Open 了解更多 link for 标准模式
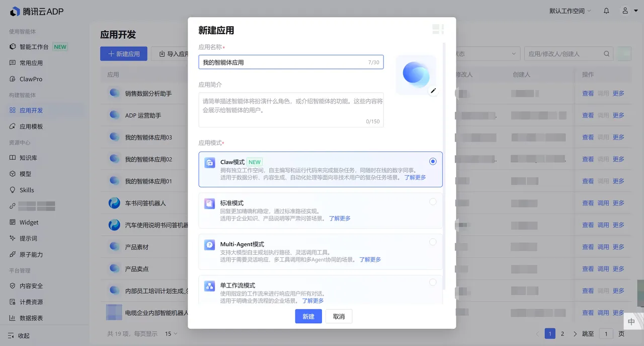The height and width of the screenshot is (346, 644). click(340, 219)
